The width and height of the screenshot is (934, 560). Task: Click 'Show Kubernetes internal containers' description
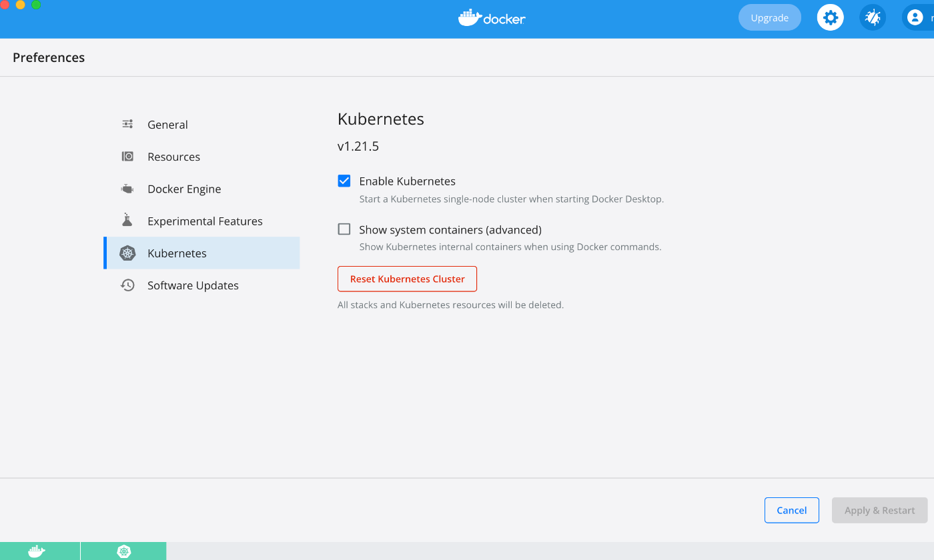coord(510,247)
